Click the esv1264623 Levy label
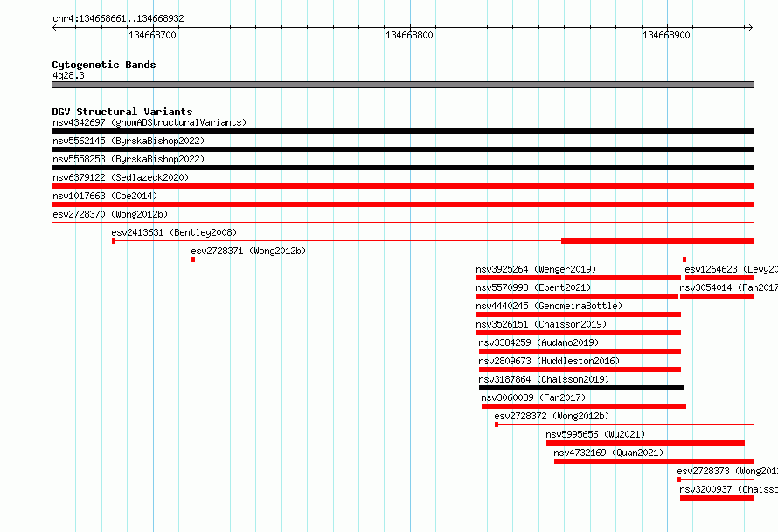 (x=731, y=269)
